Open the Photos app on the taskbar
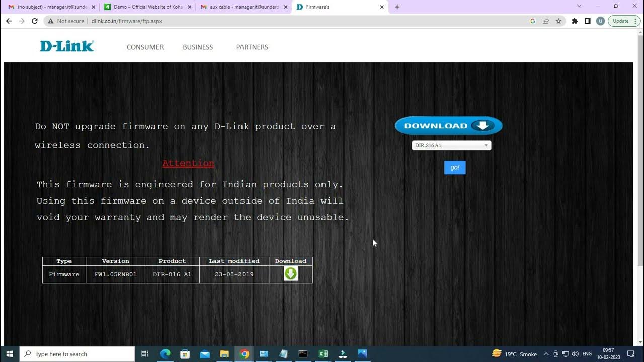 pyautogui.click(x=362, y=354)
